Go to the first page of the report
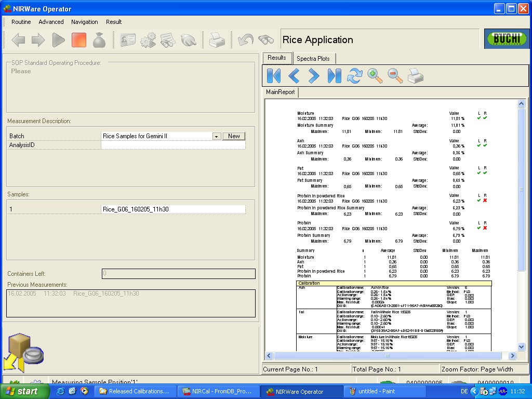 point(274,76)
